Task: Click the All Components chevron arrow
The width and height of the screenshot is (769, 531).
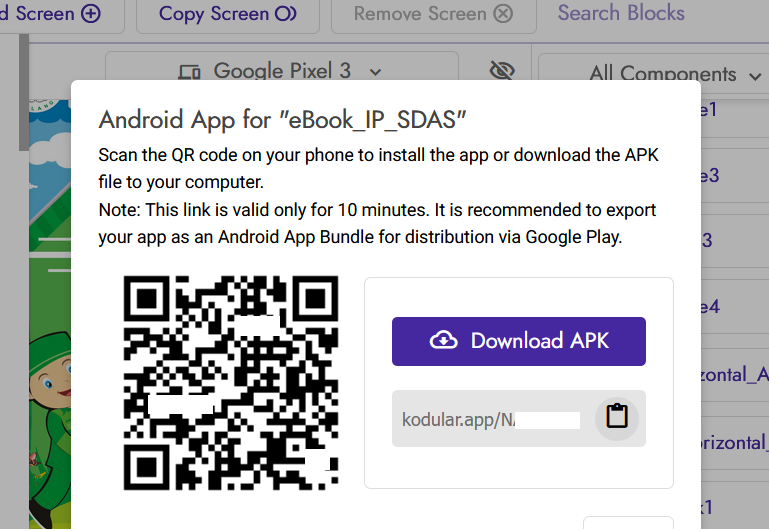Action: (x=755, y=76)
